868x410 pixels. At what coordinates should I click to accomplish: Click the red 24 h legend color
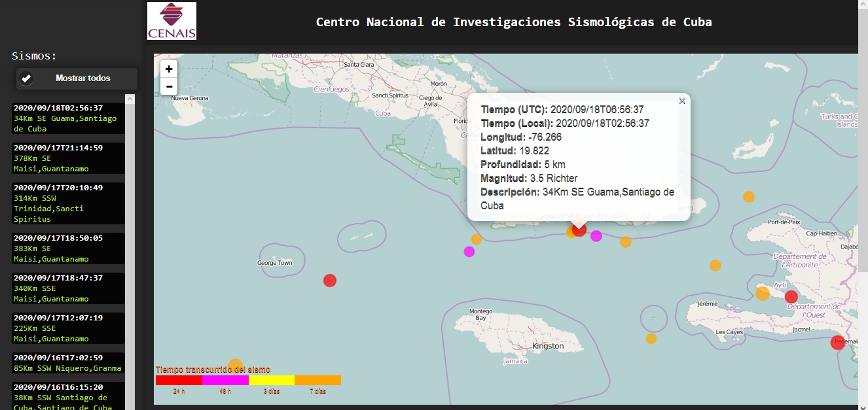pyautogui.click(x=179, y=380)
